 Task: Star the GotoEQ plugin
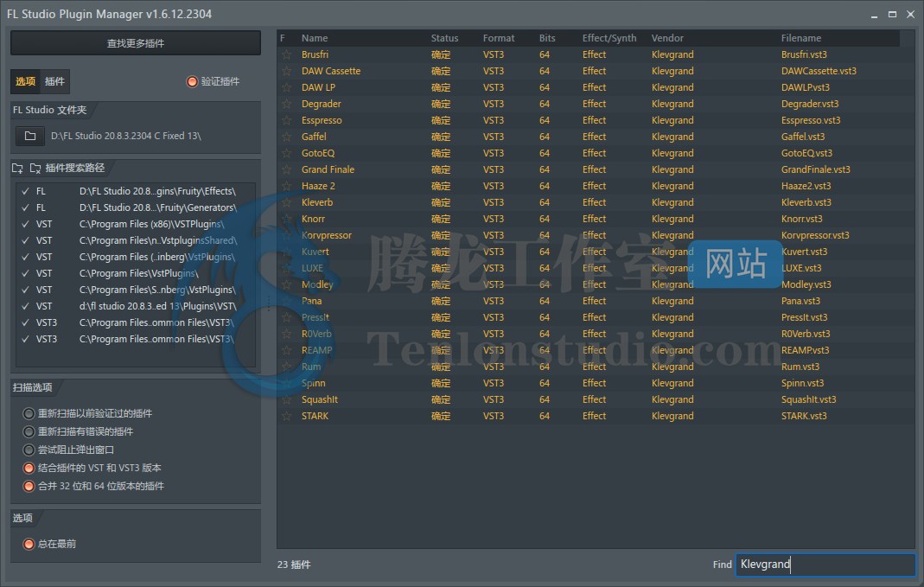point(286,153)
